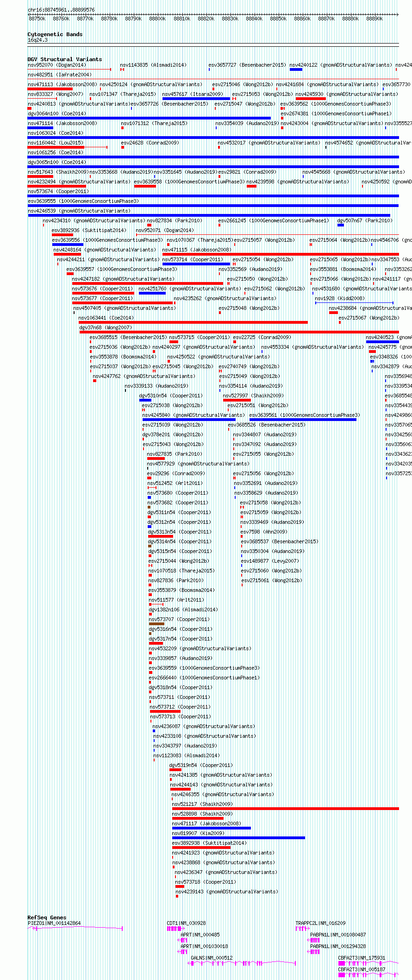
Task: Select nsv573674 (Cooper2011) variant label
Action: click(58, 191)
